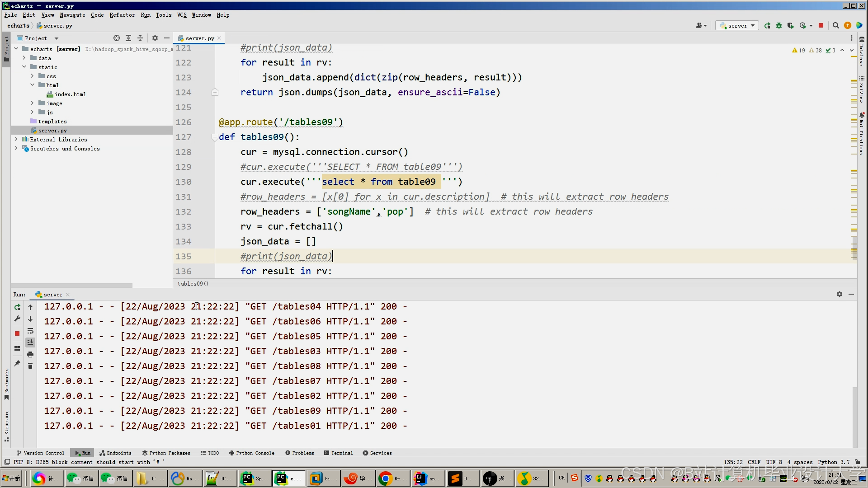868x488 pixels.
Task: Collapse the html folder in project tree
Action: [x=32, y=85]
